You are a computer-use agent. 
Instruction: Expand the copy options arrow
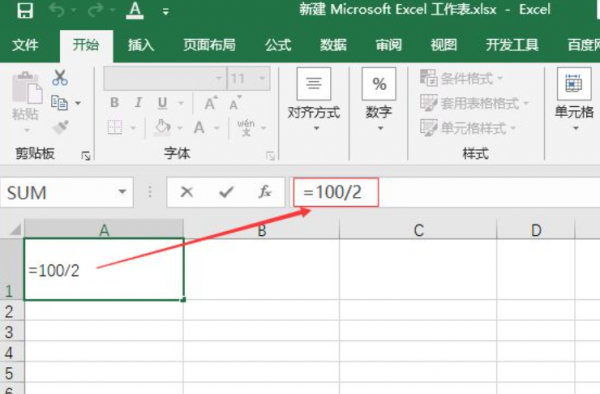pos(78,103)
